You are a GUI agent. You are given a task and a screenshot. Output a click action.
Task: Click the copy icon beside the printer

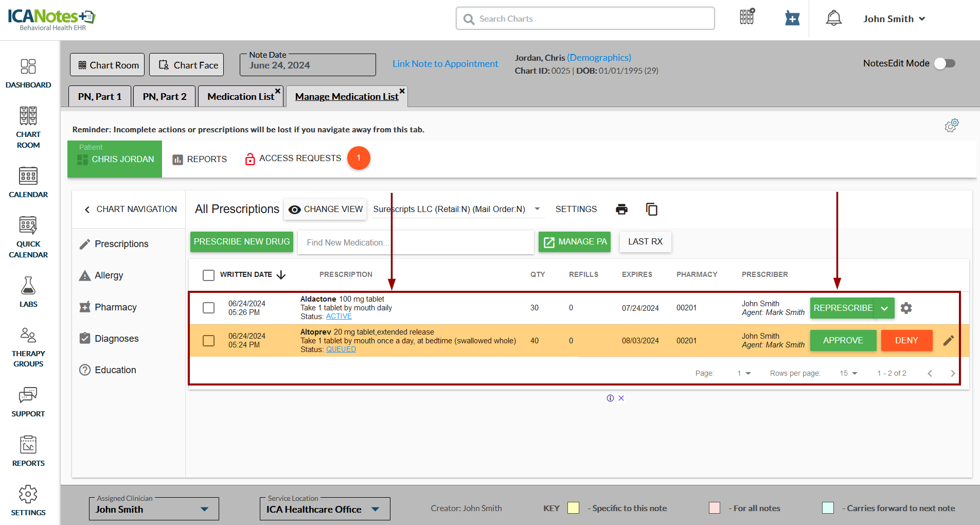651,209
